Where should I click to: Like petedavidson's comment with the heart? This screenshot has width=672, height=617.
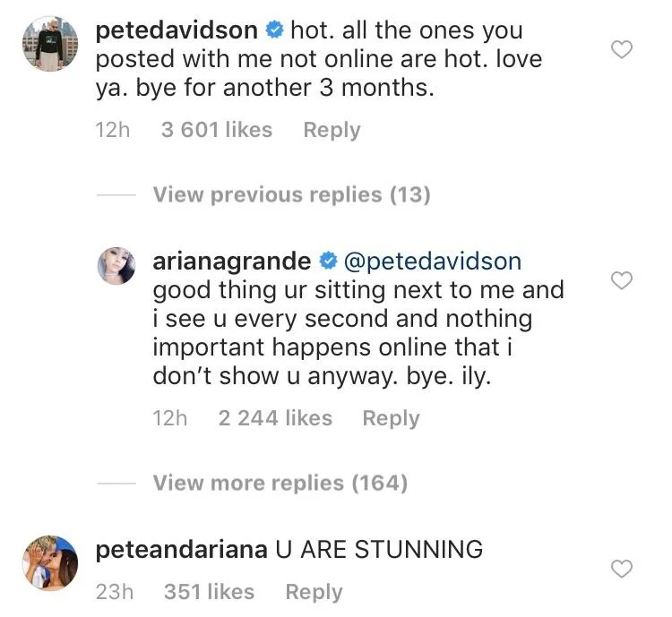click(621, 49)
